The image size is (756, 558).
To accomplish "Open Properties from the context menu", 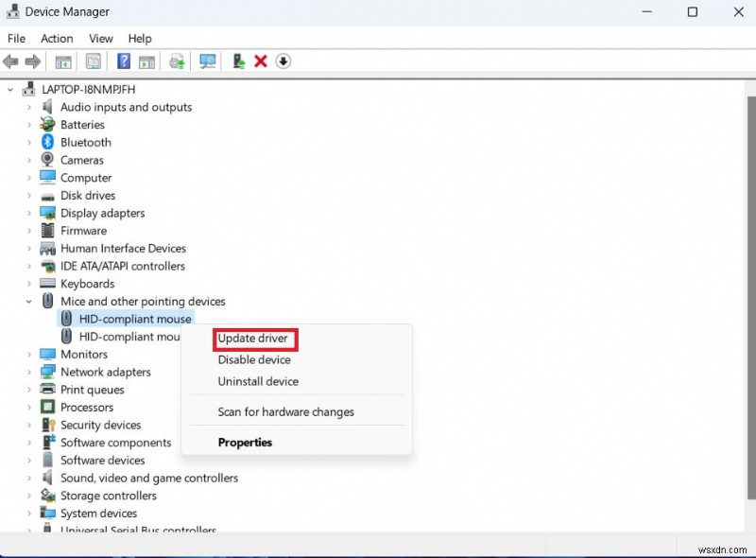I will tap(245, 443).
